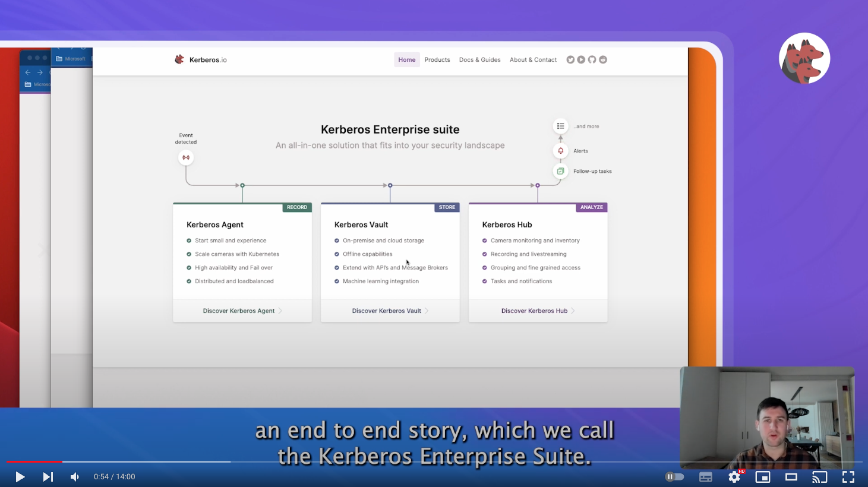Open the video quality settings gear
This screenshot has width=868, height=487.
(734, 476)
